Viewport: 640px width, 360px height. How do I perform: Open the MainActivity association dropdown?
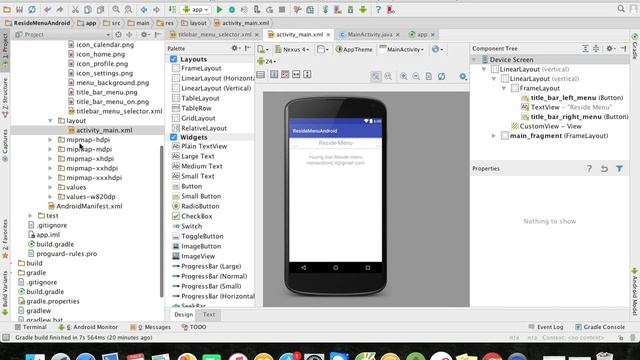coord(402,49)
